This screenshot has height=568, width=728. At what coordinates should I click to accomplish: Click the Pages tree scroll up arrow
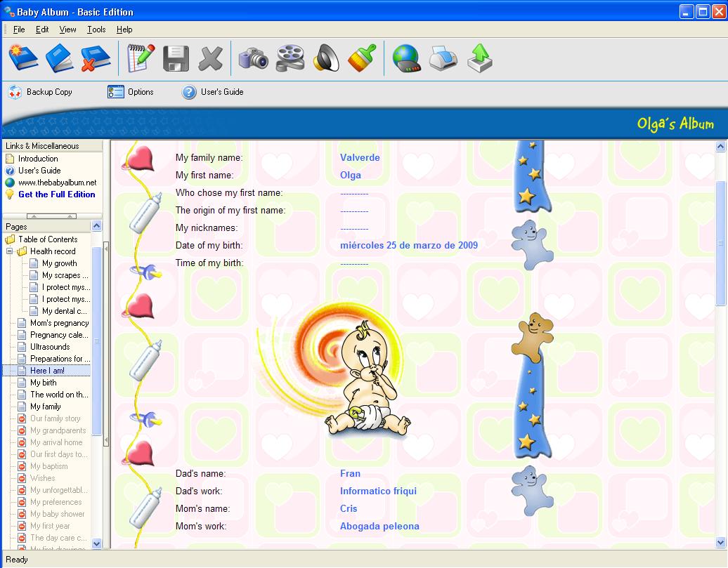pyautogui.click(x=96, y=226)
